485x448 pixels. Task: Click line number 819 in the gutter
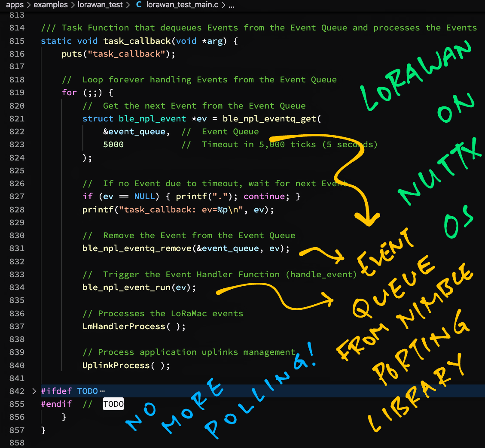point(16,92)
